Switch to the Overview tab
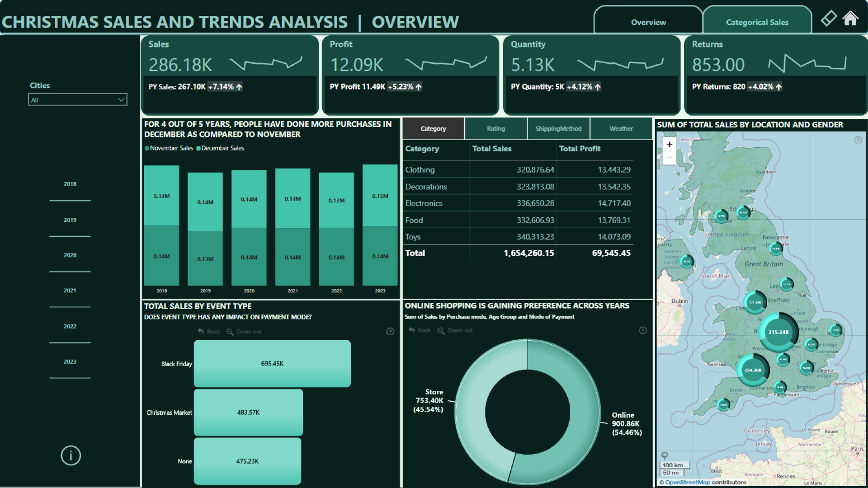Screen dimensions: 868x488 [648, 22]
